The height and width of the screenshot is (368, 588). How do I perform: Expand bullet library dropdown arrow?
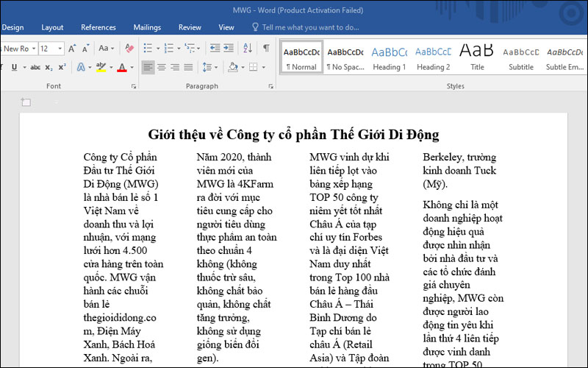point(158,49)
